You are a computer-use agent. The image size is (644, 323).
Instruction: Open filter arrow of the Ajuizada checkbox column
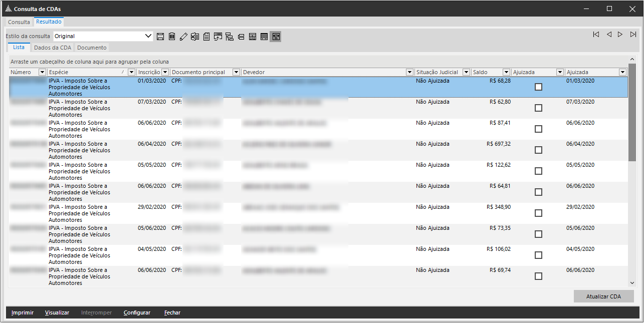[560, 72]
